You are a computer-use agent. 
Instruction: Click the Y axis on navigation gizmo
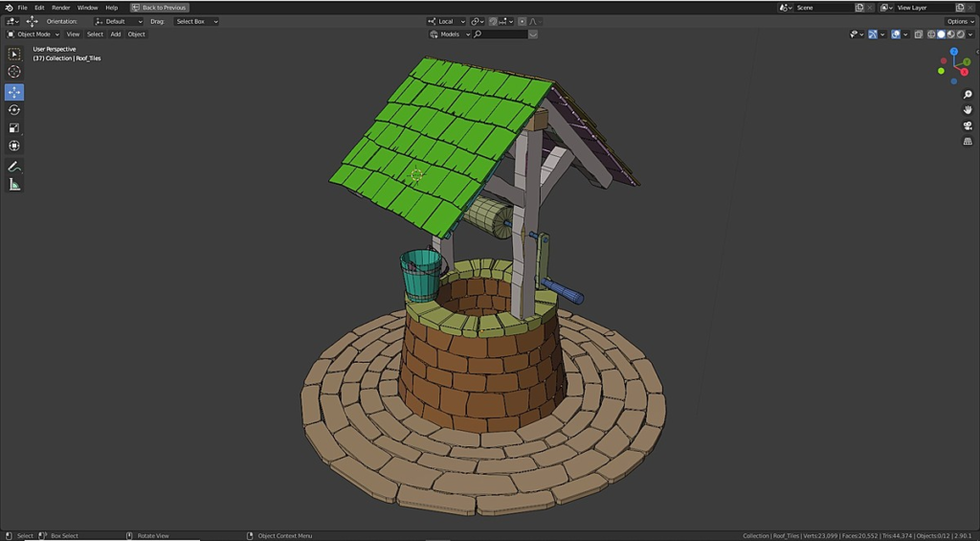(968, 62)
